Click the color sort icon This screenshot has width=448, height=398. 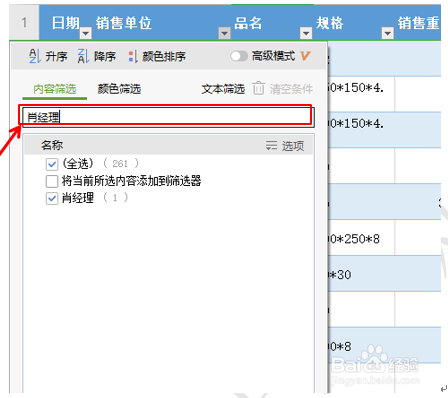(x=133, y=56)
